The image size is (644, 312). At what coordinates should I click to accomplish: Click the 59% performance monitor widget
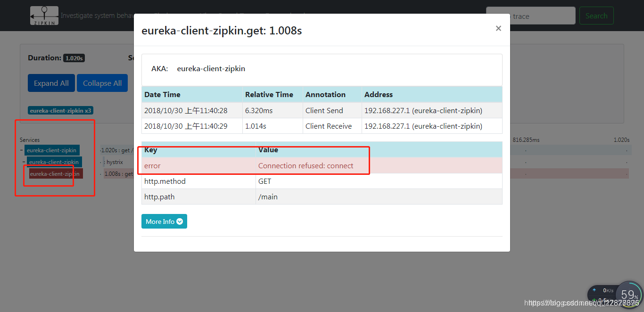click(x=629, y=294)
